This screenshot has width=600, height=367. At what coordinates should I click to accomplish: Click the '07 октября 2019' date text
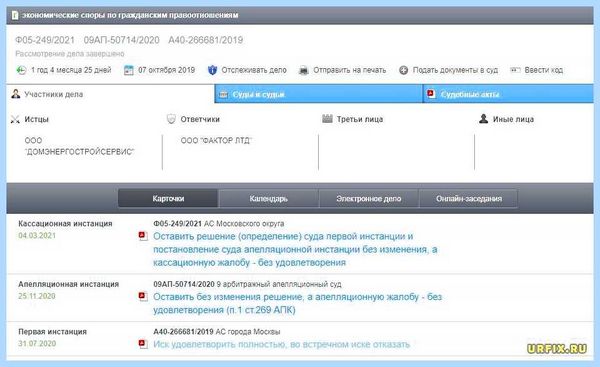[x=166, y=70]
